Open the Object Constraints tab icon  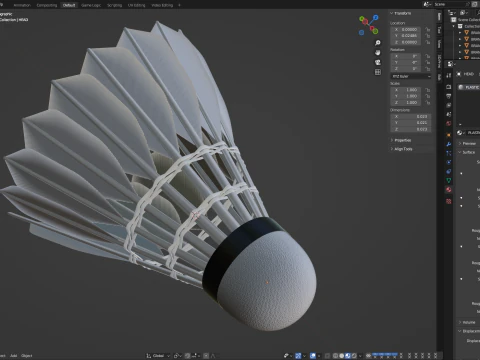(x=449, y=171)
